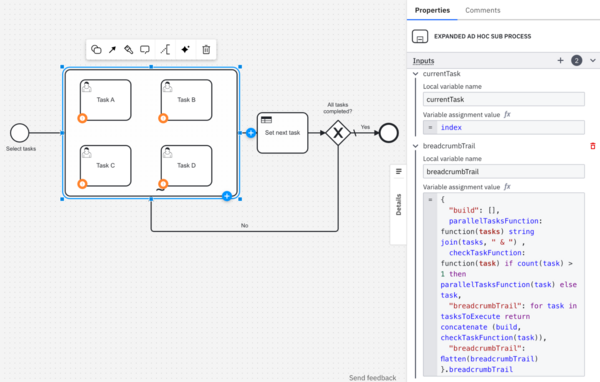Click the index assignment value field
Image resolution: width=600 pixels, height=382 pixels.
[x=504, y=127]
